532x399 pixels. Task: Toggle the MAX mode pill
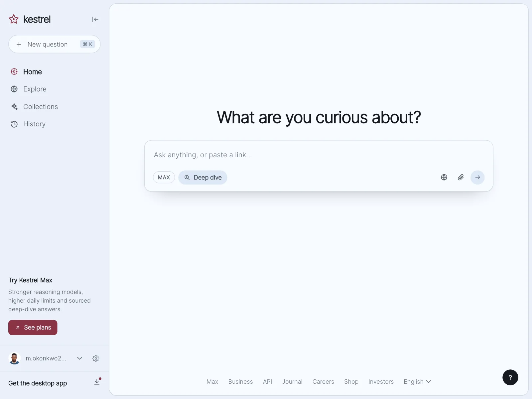coord(164,178)
